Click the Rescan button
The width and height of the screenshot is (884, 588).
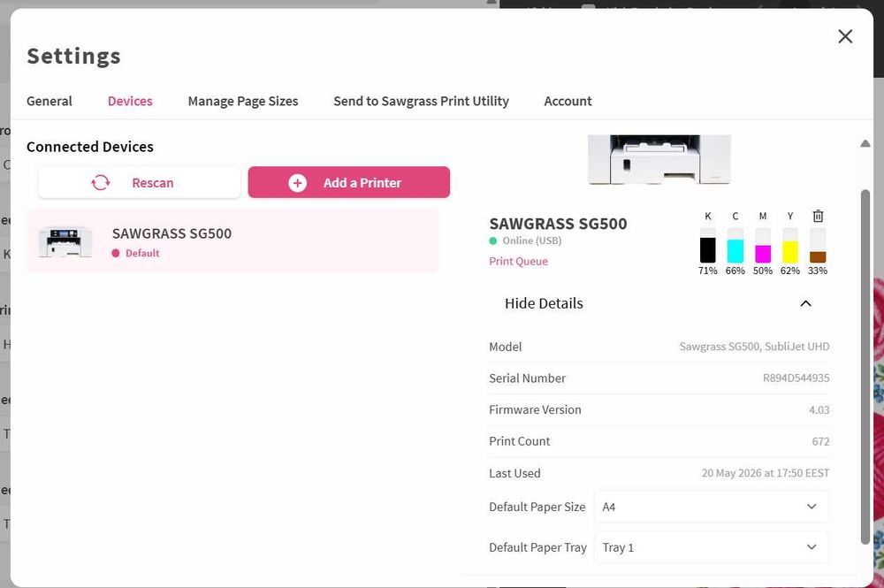click(x=140, y=182)
